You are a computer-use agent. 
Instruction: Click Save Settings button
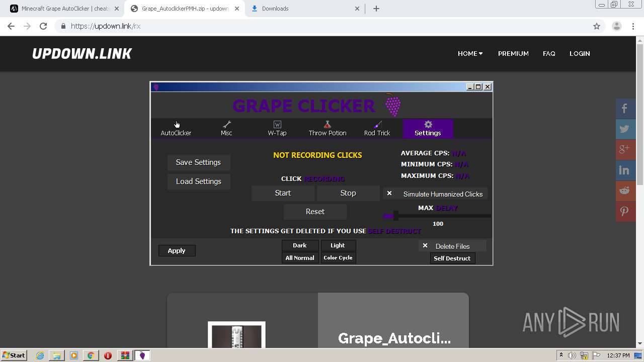click(x=199, y=162)
